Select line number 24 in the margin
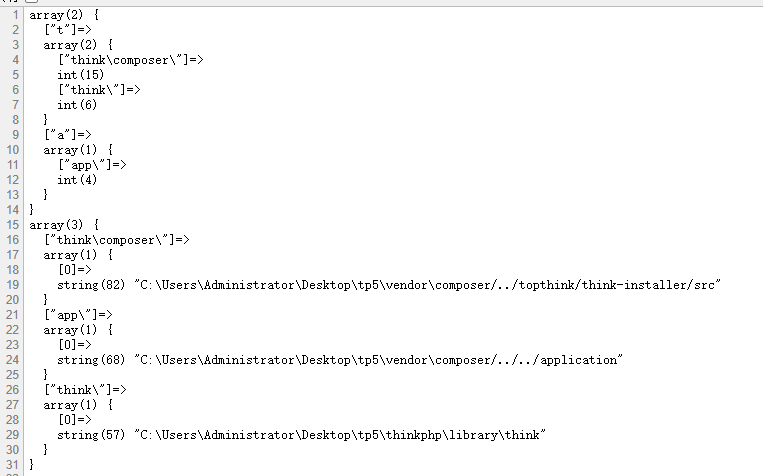 pyautogui.click(x=13, y=360)
